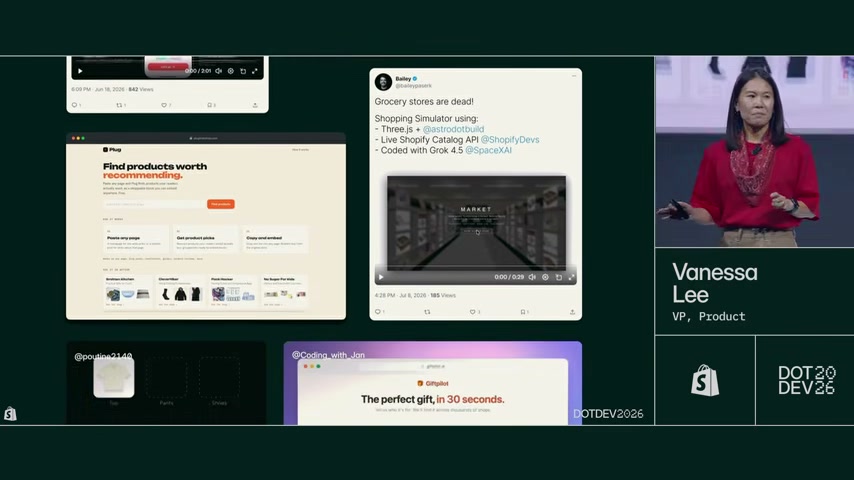Play the 2:01 video in top-left tweet
This screenshot has width=854, height=480.
click(80, 71)
